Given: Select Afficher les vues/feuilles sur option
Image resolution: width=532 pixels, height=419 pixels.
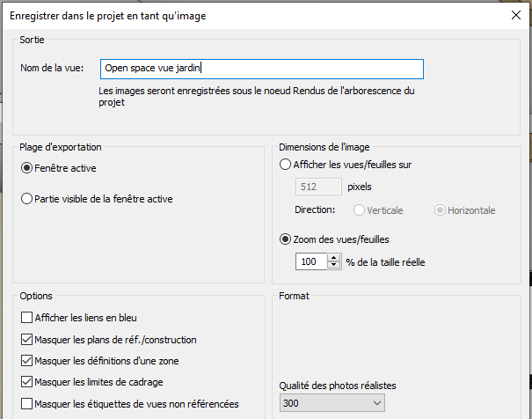Looking at the screenshot, I should 285,164.
